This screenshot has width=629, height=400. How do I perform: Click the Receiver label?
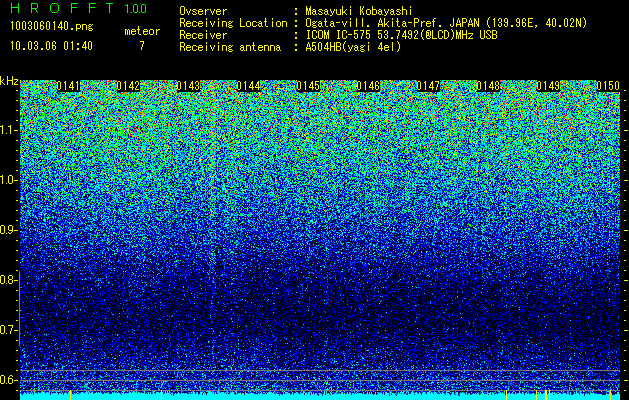203,35
